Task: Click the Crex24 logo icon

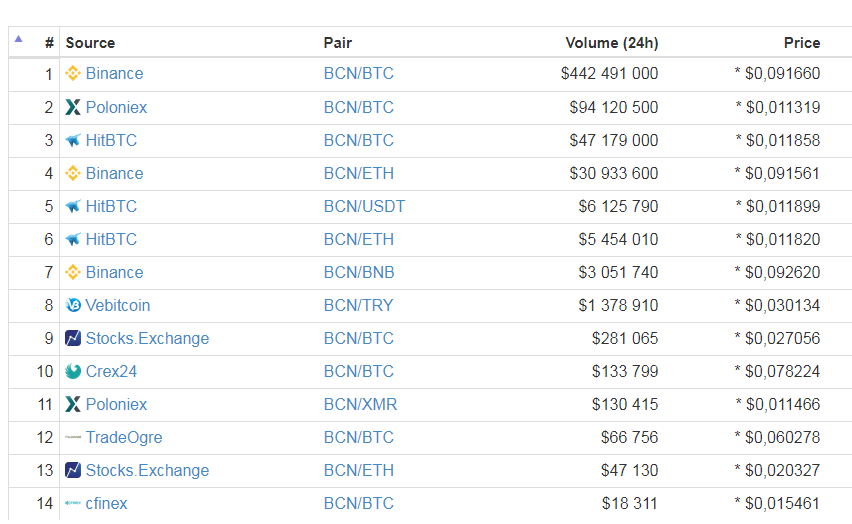Action: [x=73, y=371]
